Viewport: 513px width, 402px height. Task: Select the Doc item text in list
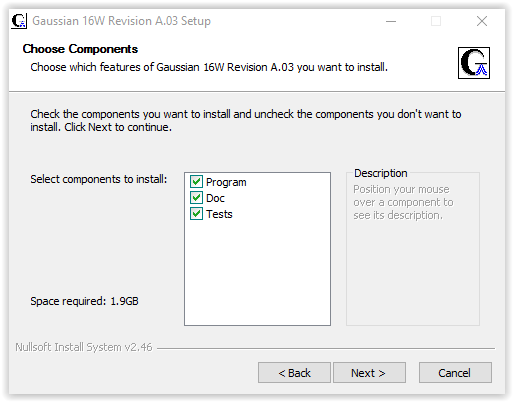(215, 198)
